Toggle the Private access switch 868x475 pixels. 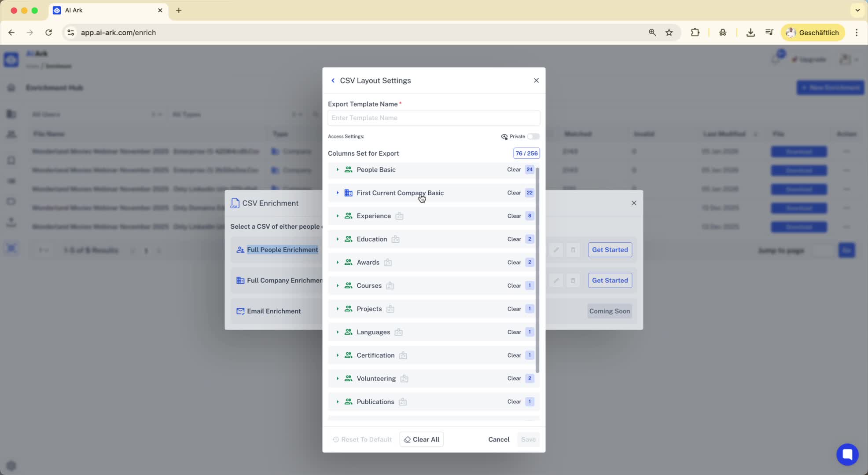click(533, 136)
